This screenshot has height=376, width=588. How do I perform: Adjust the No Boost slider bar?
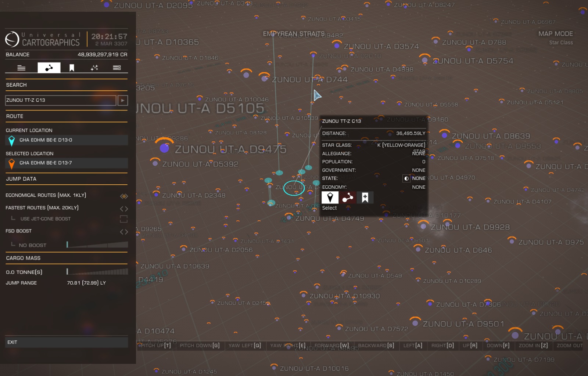97,245
